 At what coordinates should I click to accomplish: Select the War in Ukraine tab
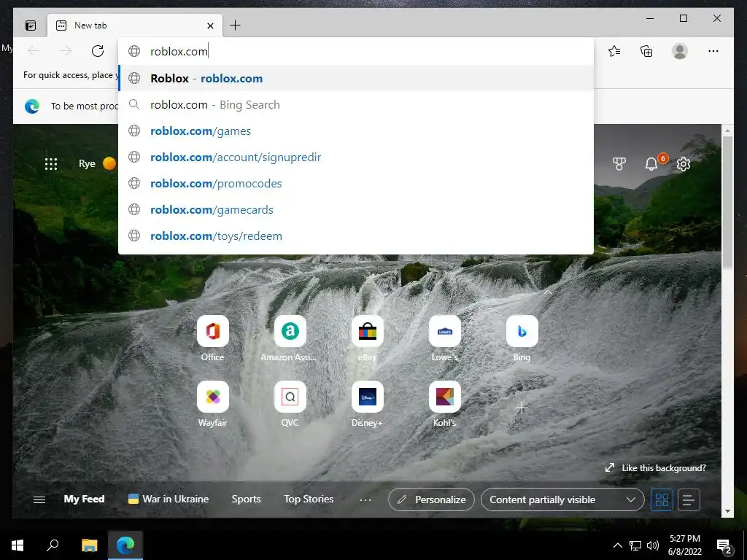tap(169, 499)
